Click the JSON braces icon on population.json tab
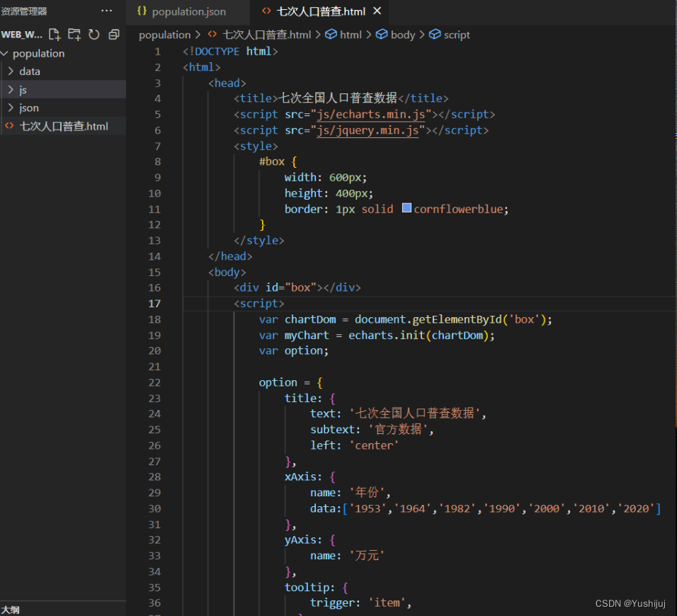Image resolution: width=677 pixels, height=616 pixels. point(142,11)
